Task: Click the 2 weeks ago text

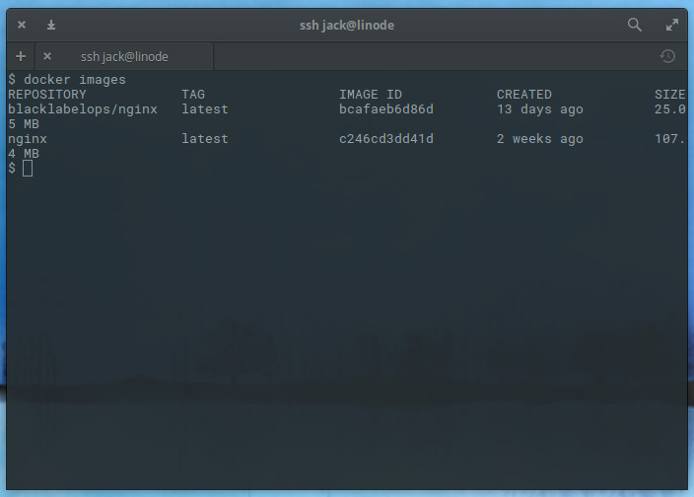Action: (540, 139)
